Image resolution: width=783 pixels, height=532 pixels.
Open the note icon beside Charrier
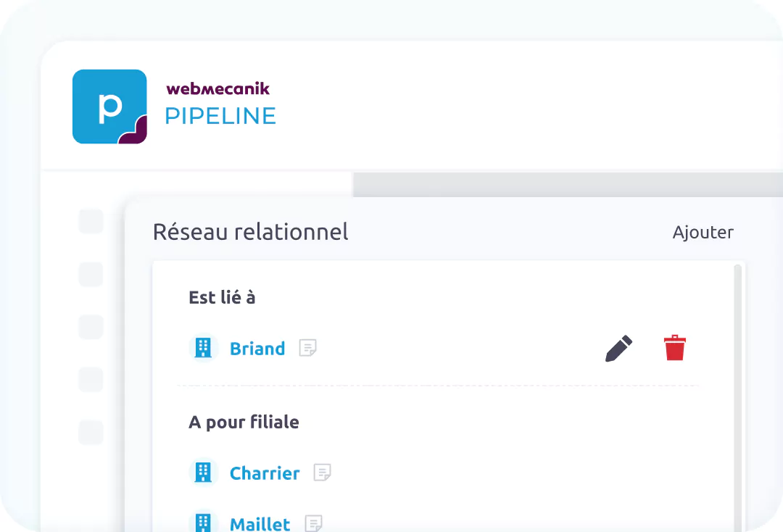(x=323, y=473)
